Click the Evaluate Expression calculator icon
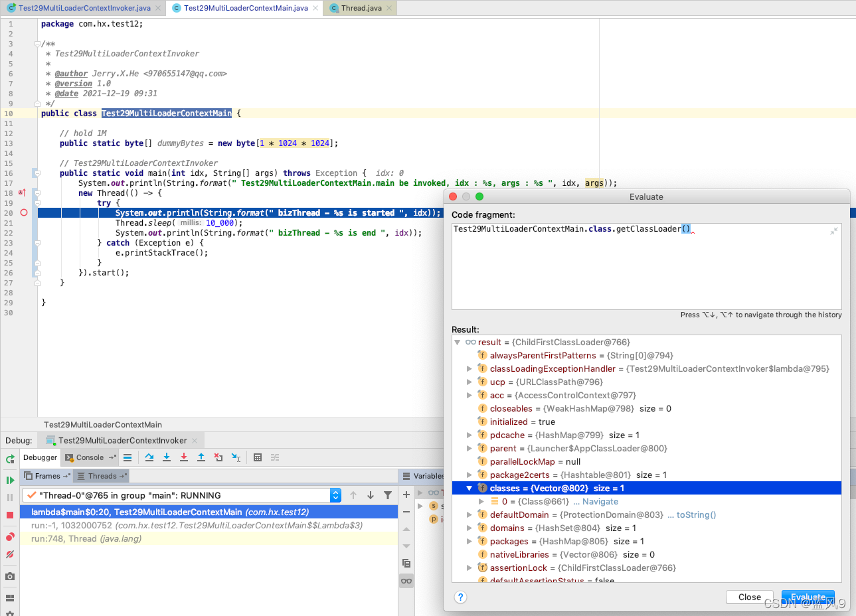The width and height of the screenshot is (856, 616). point(258,457)
